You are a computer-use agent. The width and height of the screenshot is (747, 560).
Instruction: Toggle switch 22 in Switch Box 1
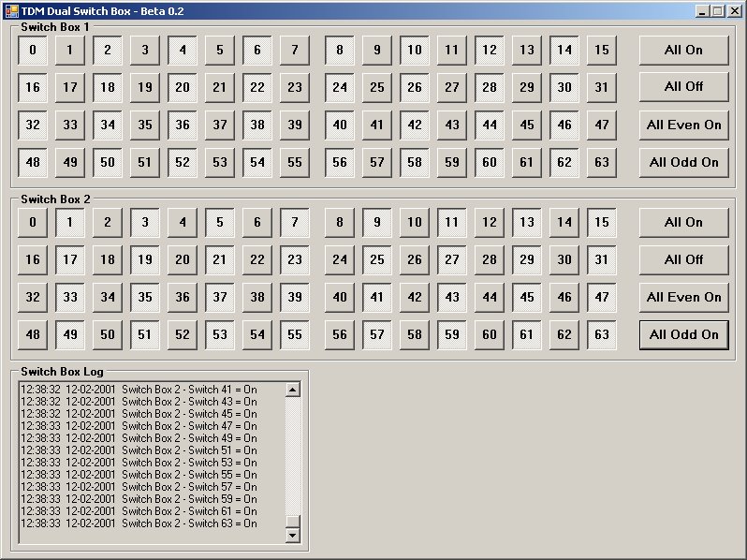(257, 87)
